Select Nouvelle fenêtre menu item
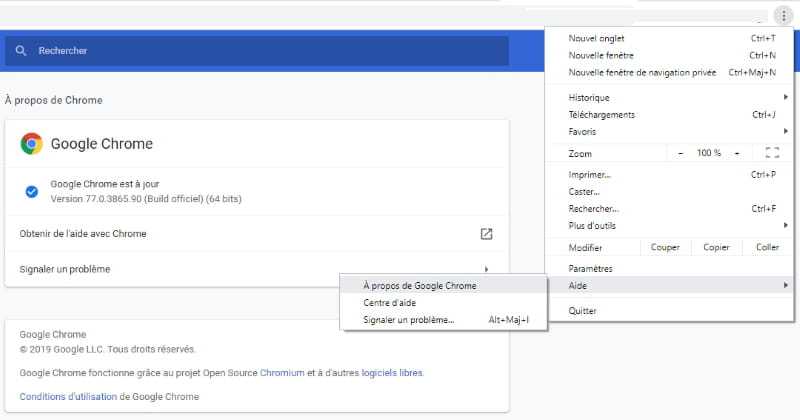Screen dimensions: 800x420 pos(669,55)
